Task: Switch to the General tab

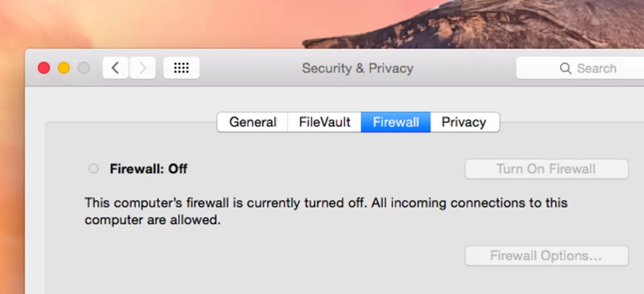Action: coord(252,122)
